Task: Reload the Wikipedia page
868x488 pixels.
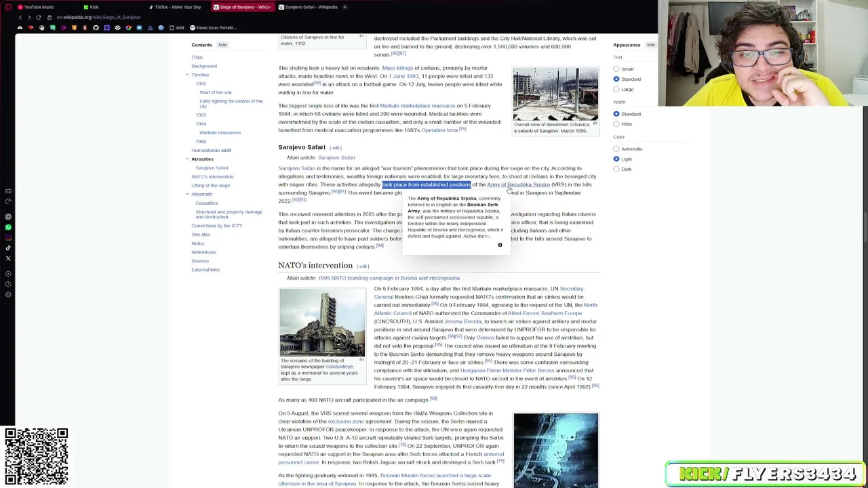Action: pos(38,17)
